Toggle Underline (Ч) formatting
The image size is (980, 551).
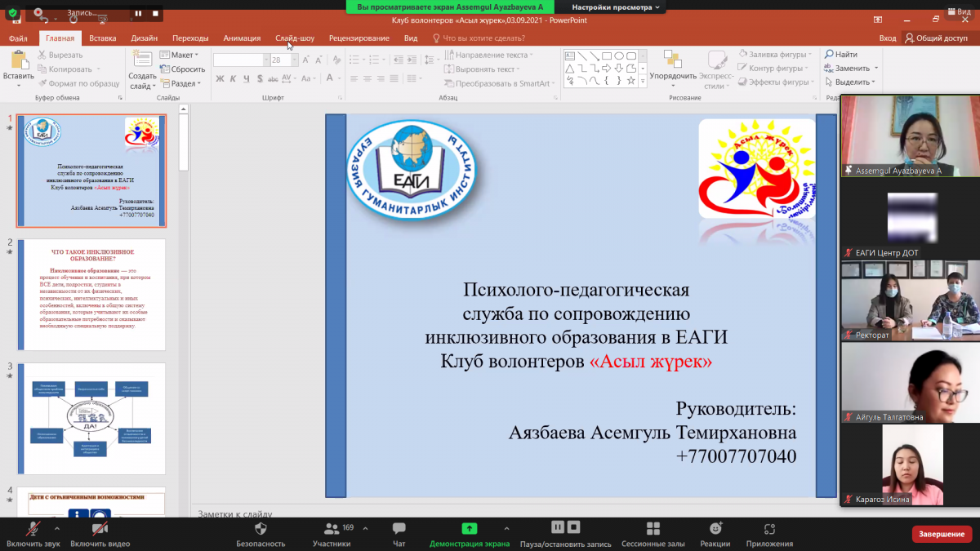click(247, 78)
